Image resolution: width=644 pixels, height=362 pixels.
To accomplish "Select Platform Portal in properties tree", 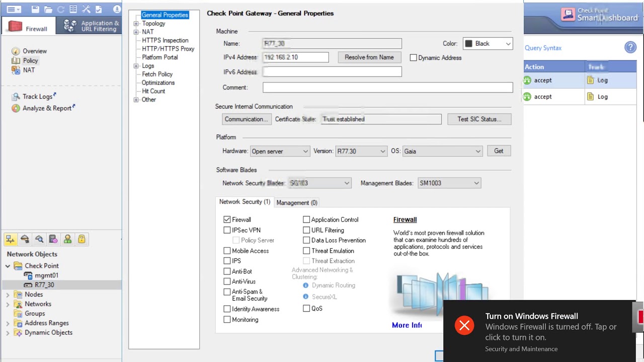I will click(160, 57).
